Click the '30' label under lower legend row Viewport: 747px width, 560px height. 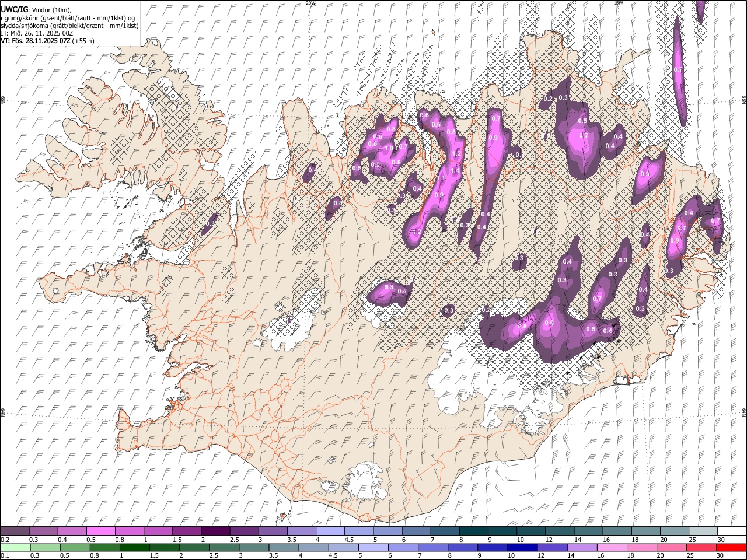coord(720,556)
